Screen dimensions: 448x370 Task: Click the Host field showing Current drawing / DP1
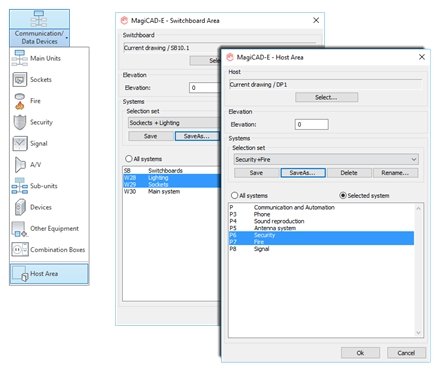coord(325,85)
